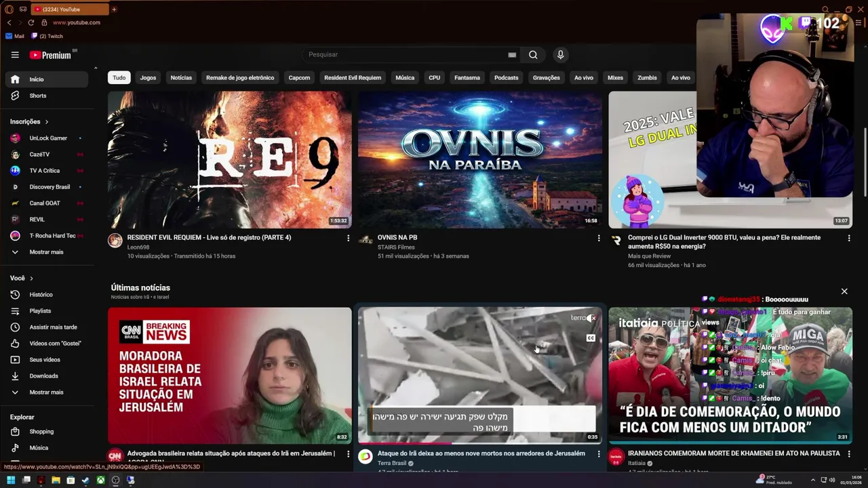
Task: Open Steam from the taskbar
Action: (x=85, y=481)
